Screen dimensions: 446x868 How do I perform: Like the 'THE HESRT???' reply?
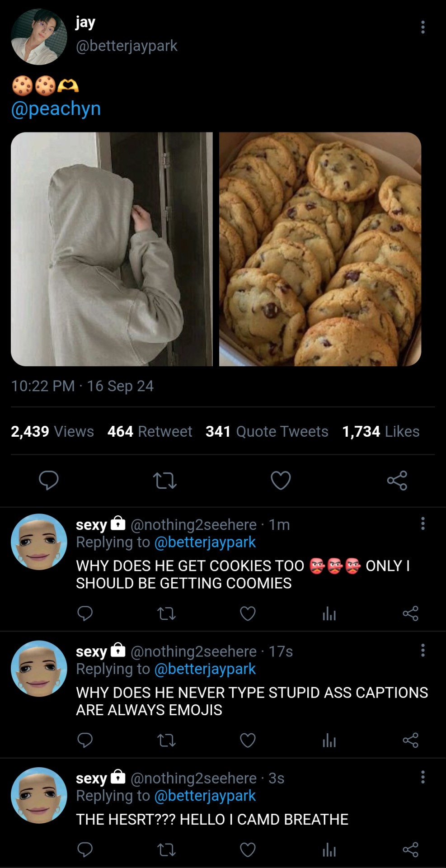point(248,850)
